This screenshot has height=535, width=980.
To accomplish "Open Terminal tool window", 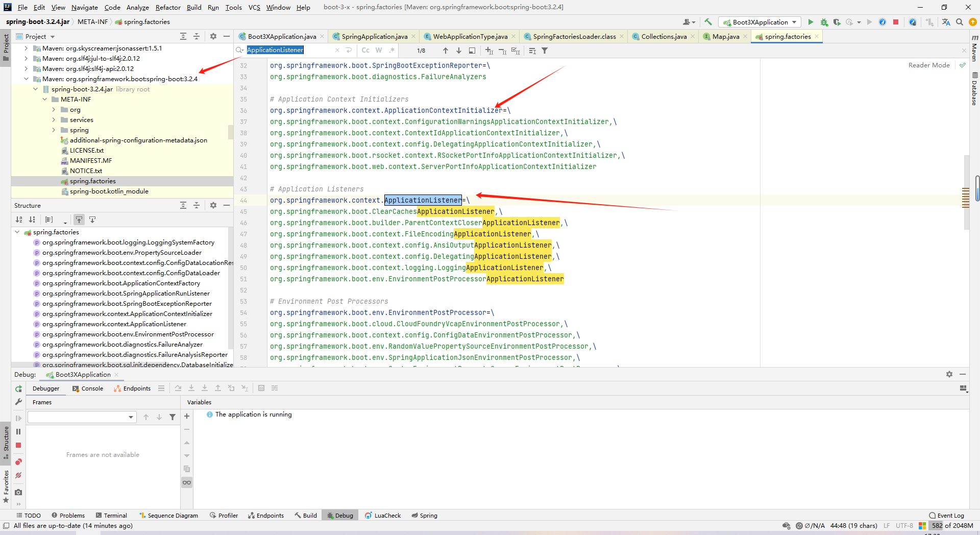I will [x=111, y=516].
